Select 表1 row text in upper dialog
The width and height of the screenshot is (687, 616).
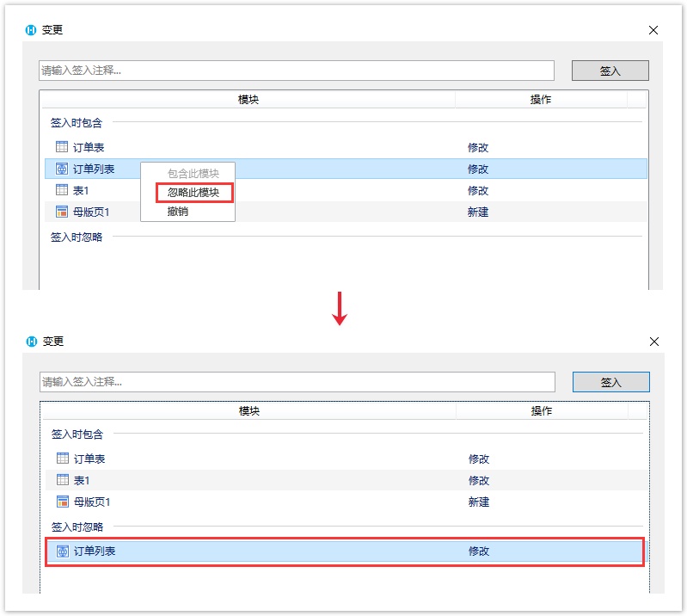[x=81, y=190]
